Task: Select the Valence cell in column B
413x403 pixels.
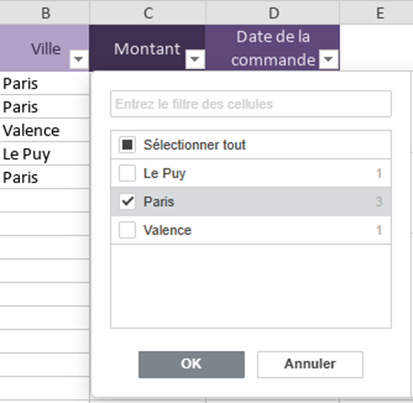Action: click(x=44, y=130)
